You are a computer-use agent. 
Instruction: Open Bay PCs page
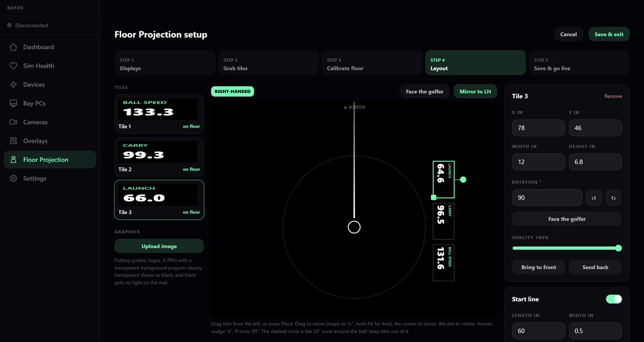tap(50, 103)
